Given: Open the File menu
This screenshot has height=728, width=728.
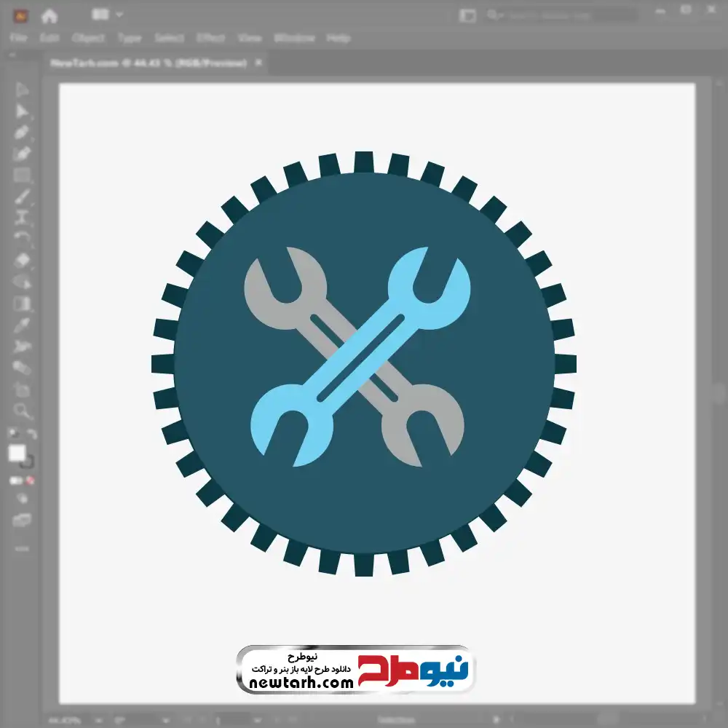Looking at the screenshot, I should pyautogui.click(x=19, y=38).
